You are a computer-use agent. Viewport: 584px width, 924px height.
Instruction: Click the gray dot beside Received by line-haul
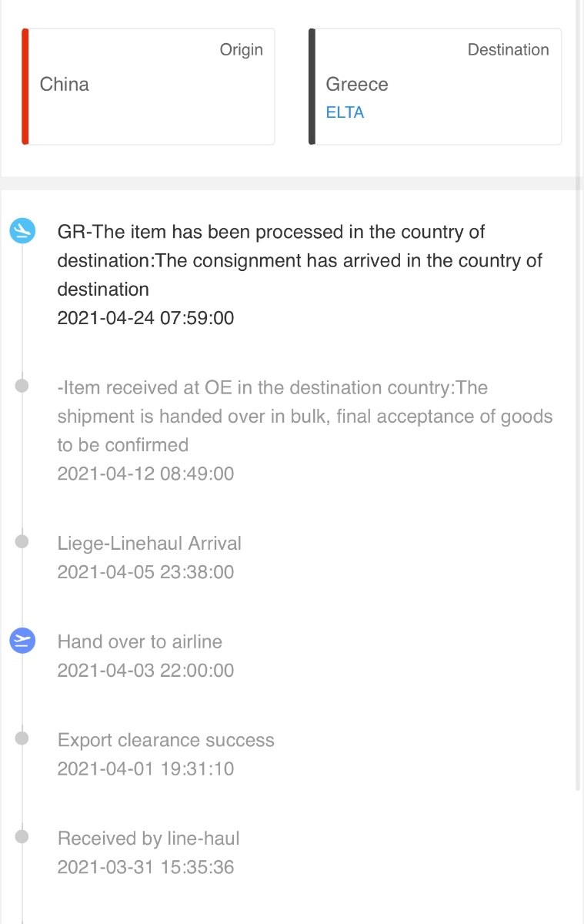22,837
